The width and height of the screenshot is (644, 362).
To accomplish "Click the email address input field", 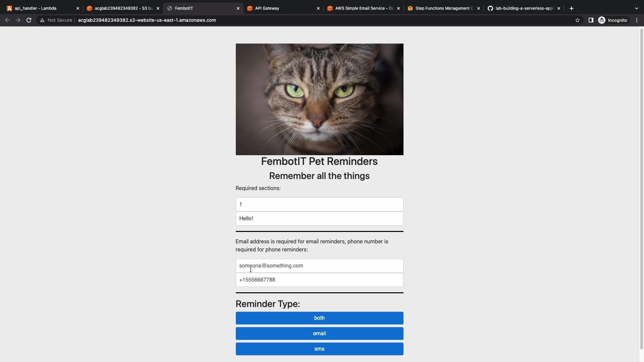I will 319,266.
